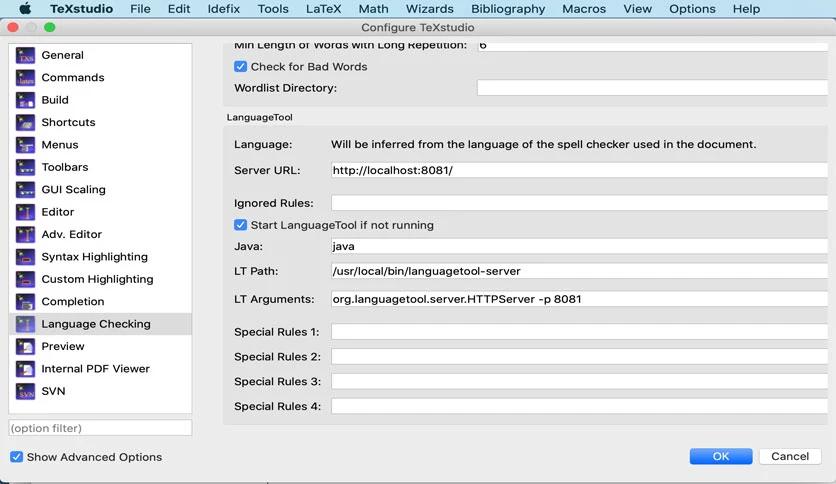Click the Ignored Rules field

pos(579,203)
